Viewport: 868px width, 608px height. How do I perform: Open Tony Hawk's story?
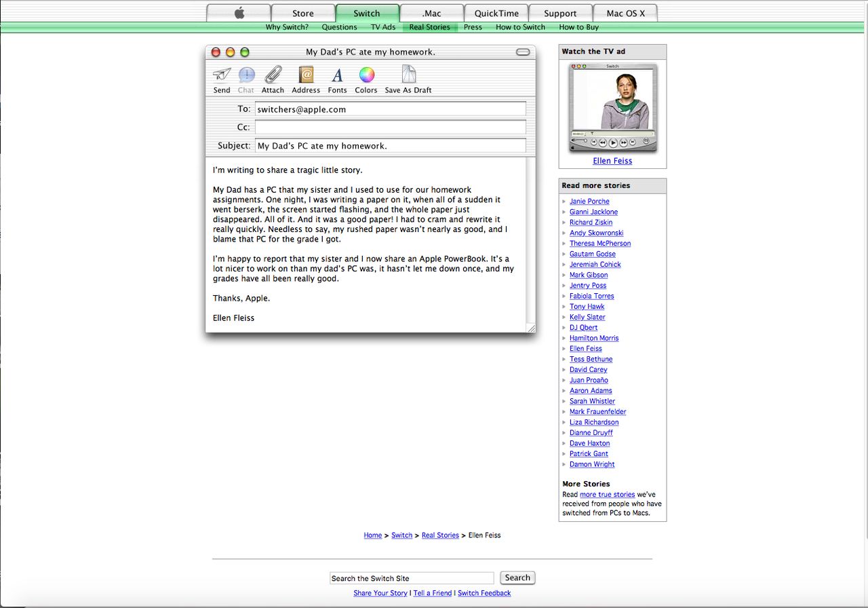coord(587,307)
